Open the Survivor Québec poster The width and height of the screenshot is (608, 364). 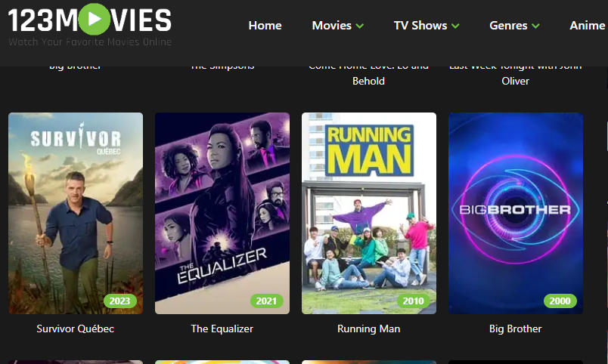point(76,214)
